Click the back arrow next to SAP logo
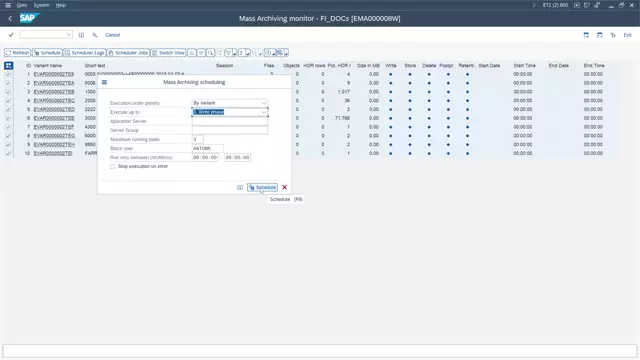 10,18
